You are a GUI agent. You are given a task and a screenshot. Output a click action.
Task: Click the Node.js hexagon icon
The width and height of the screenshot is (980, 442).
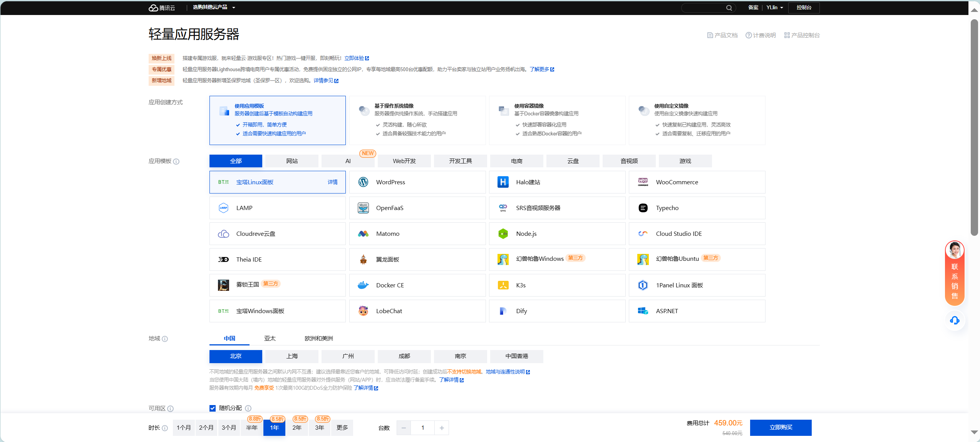(503, 234)
